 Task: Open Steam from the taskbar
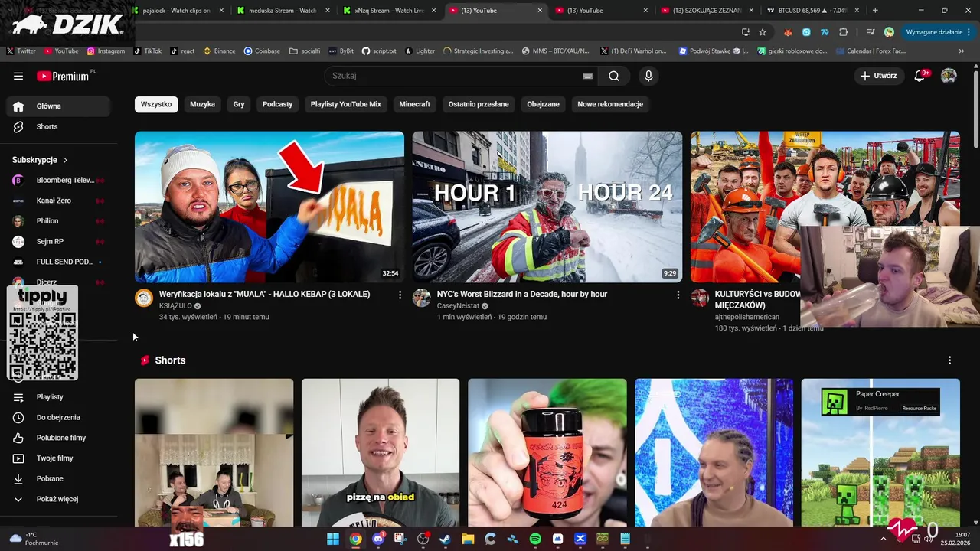(x=446, y=539)
